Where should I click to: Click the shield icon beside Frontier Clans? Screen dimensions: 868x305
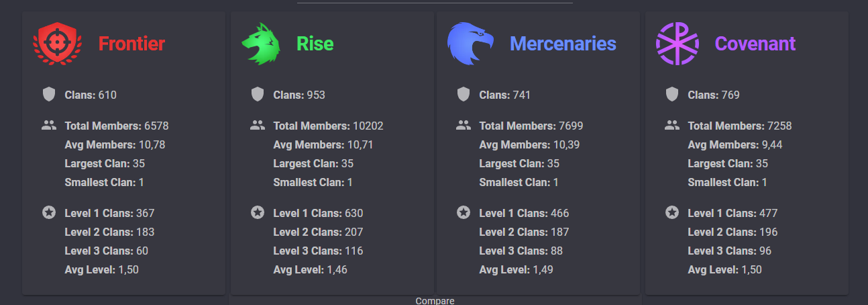coord(48,95)
